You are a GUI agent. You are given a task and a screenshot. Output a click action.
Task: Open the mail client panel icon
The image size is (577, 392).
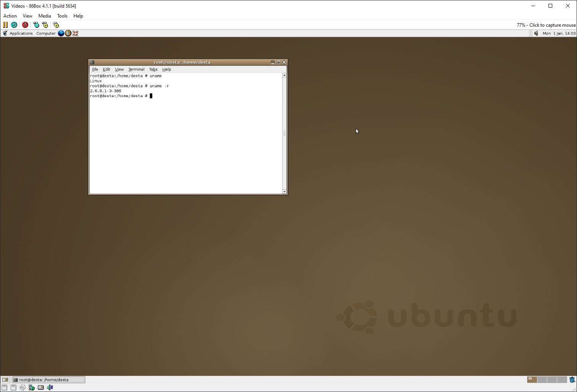pos(68,33)
